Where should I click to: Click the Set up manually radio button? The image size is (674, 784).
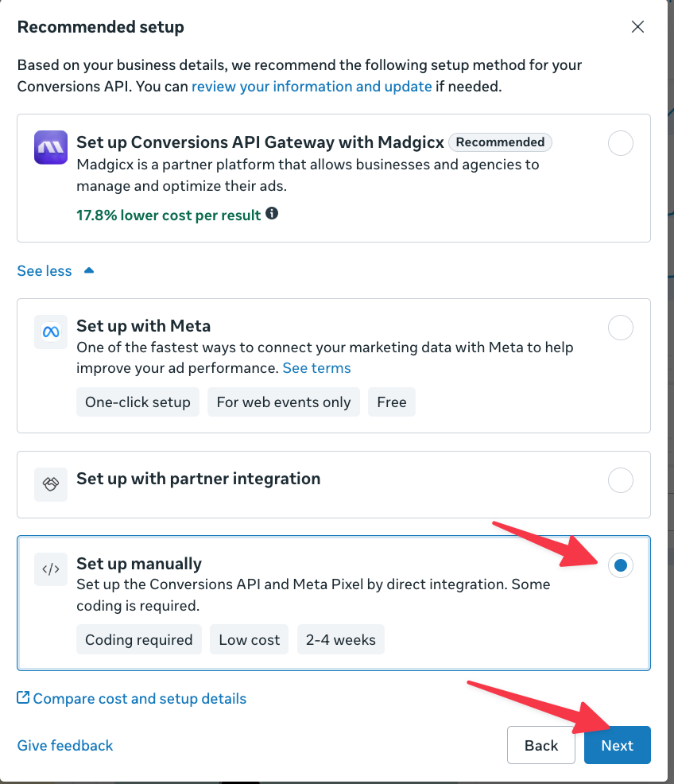(621, 565)
